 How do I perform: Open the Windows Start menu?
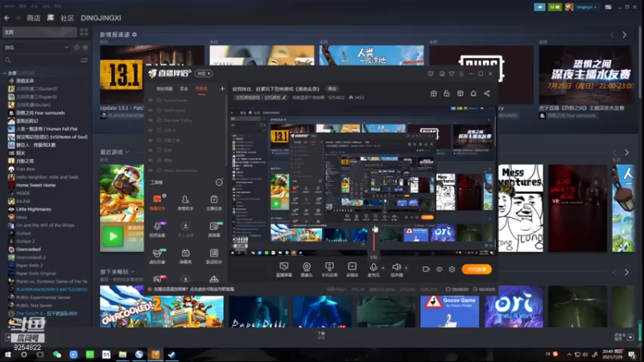[7, 354]
